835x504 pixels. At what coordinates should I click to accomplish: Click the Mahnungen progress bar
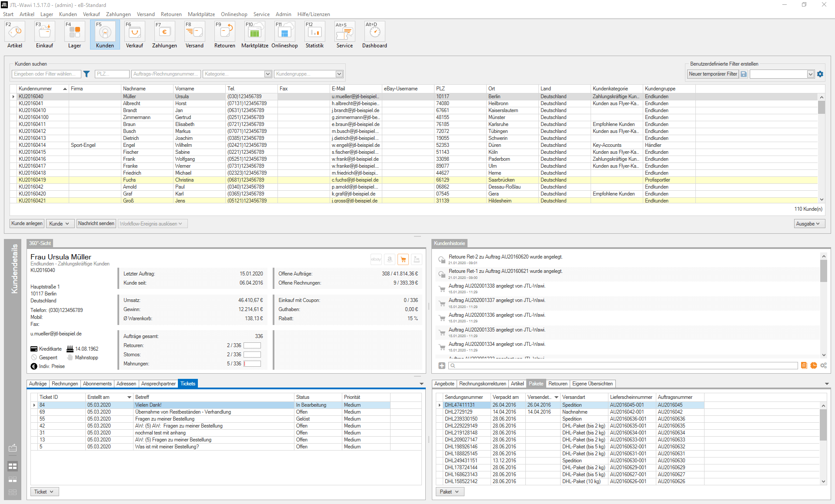(252, 364)
